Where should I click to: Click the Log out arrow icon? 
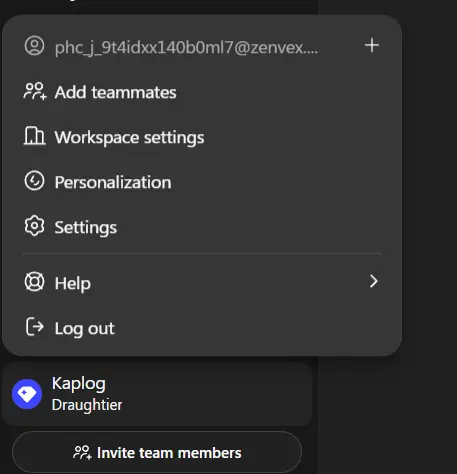pos(35,326)
